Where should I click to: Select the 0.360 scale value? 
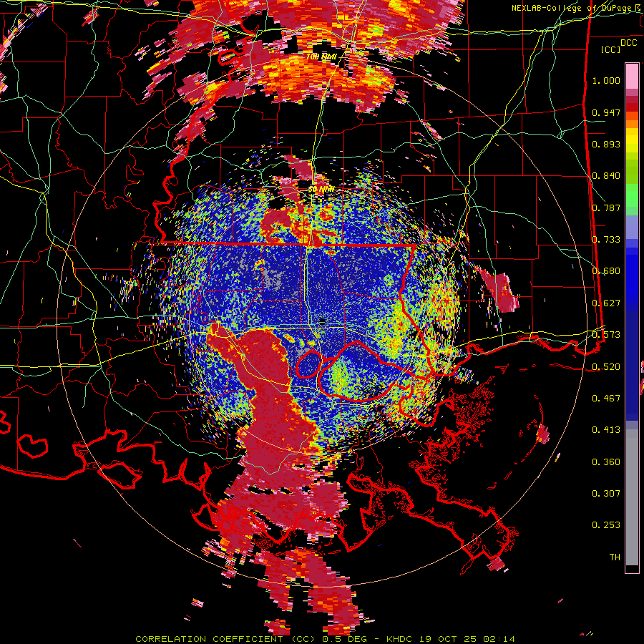point(606,462)
